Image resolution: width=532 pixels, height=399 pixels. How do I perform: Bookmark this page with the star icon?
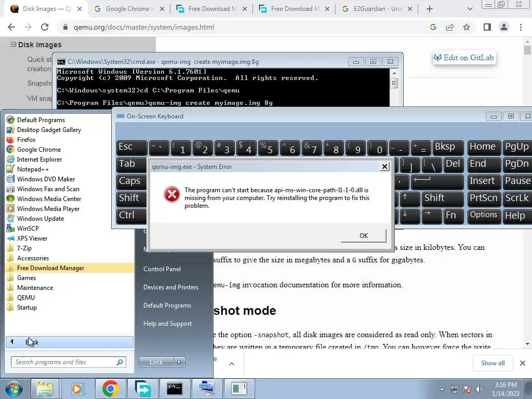[467, 27]
